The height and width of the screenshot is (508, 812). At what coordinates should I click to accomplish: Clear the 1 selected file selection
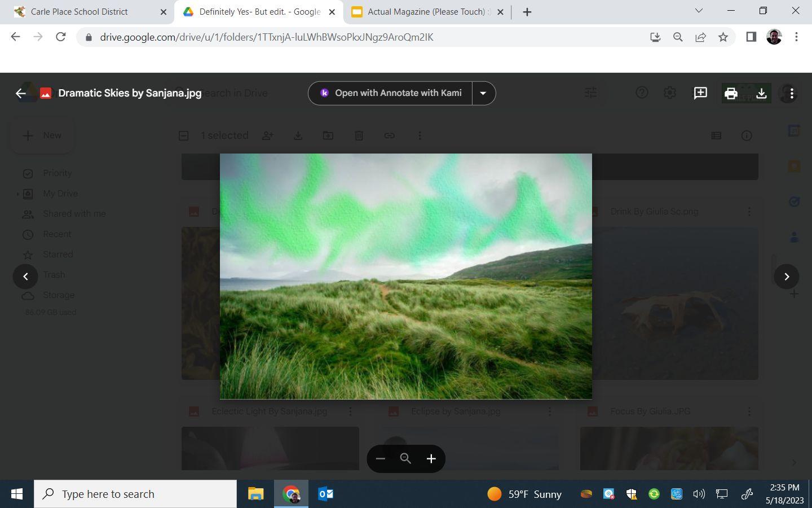coord(184,135)
